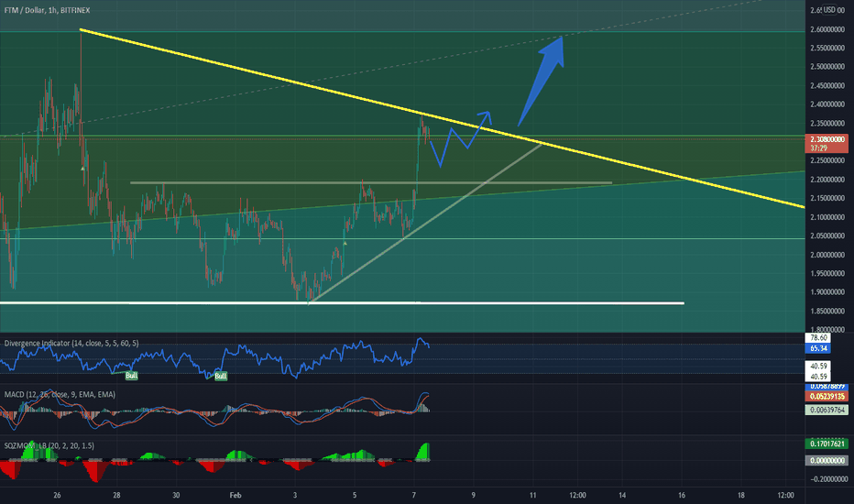Click the 18 date label on time axis
This screenshot has height=504, width=854.
tap(740, 495)
